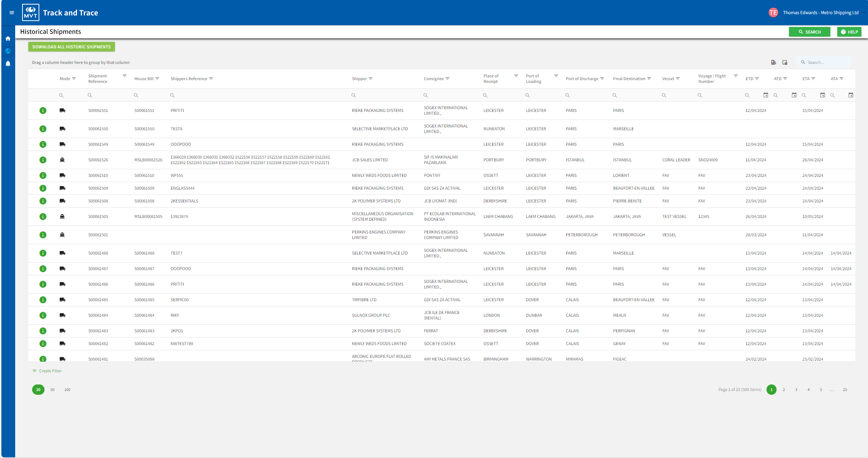Click the Home icon in sidebar
Viewport: 868px width, 458px height.
pyautogui.click(x=8, y=39)
